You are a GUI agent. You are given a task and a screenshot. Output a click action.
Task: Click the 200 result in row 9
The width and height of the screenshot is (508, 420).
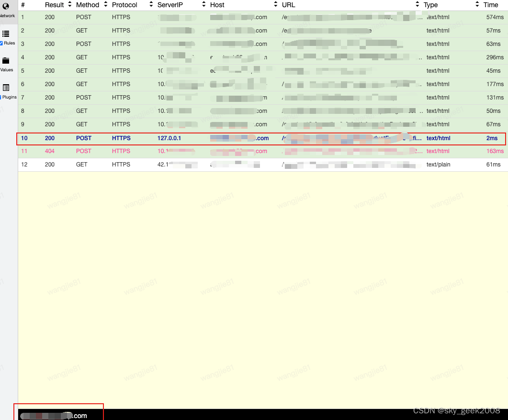click(x=50, y=124)
